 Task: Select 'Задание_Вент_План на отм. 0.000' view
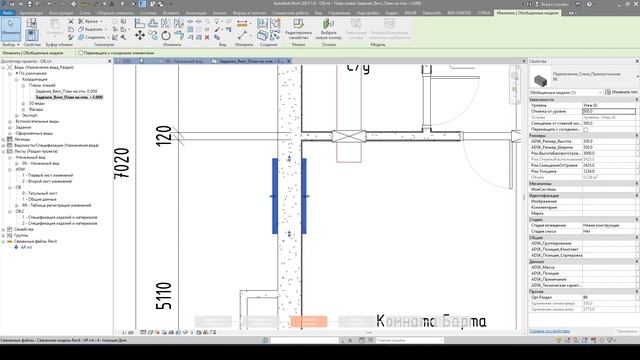[67, 91]
